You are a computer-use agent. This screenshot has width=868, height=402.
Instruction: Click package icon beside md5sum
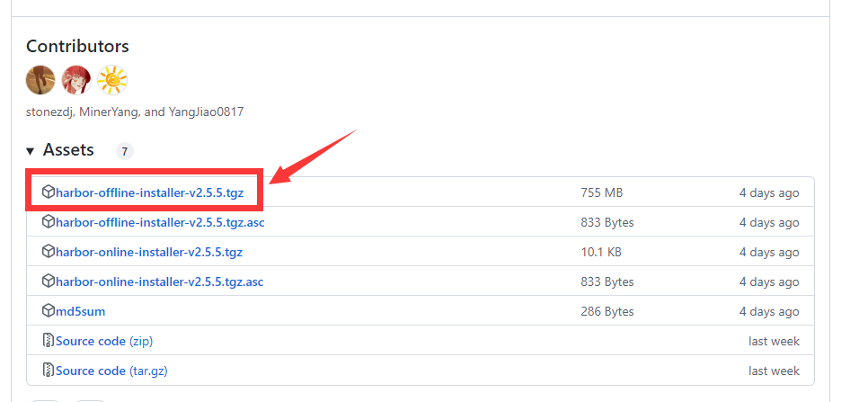coord(49,310)
